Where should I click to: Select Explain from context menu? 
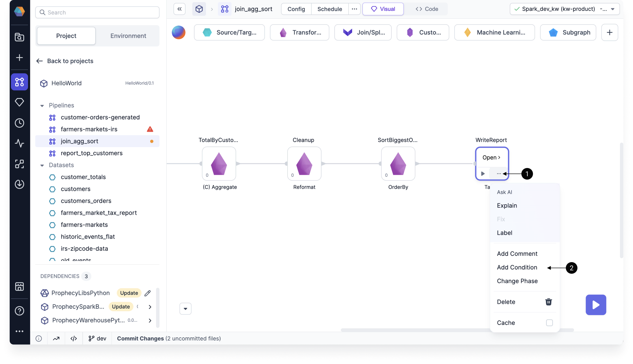click(x=507, y=205)
